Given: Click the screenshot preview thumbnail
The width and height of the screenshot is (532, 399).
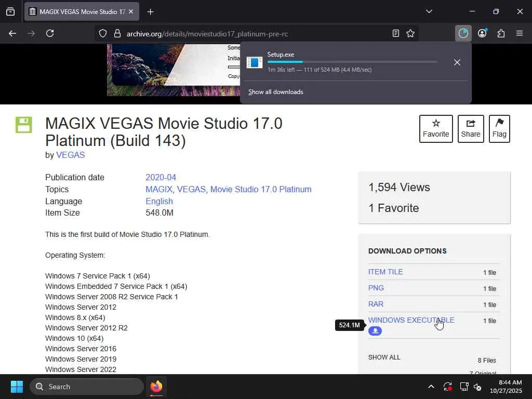Looking at the screenshot, I should tap(174, 70).
